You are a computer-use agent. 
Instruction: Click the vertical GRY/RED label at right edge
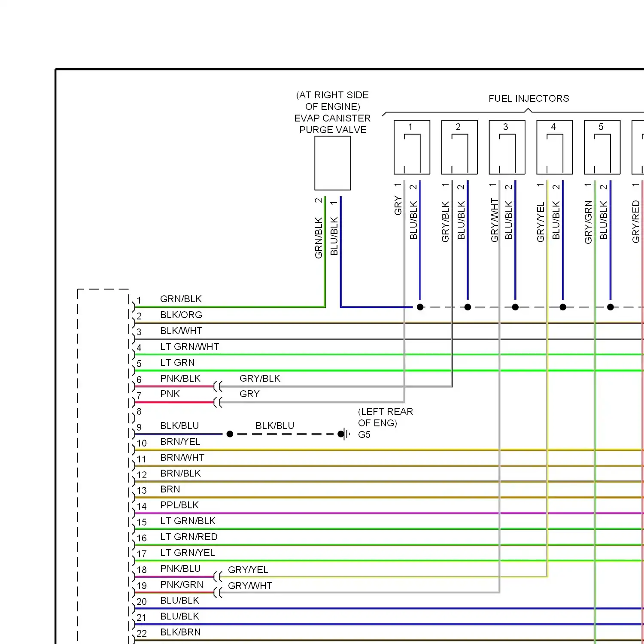636,222
